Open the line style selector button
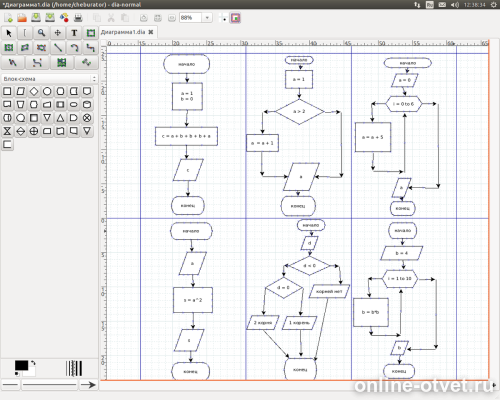 pos(50,385)
